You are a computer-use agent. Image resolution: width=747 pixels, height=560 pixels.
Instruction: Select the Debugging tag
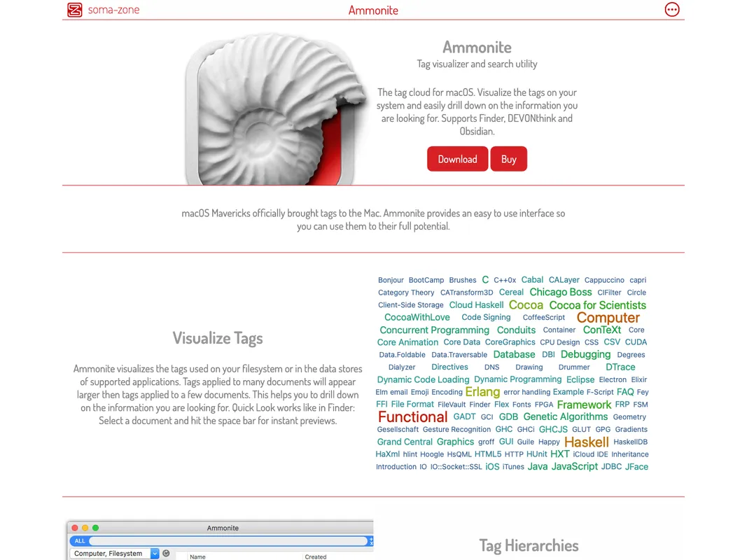coord(585,354)
